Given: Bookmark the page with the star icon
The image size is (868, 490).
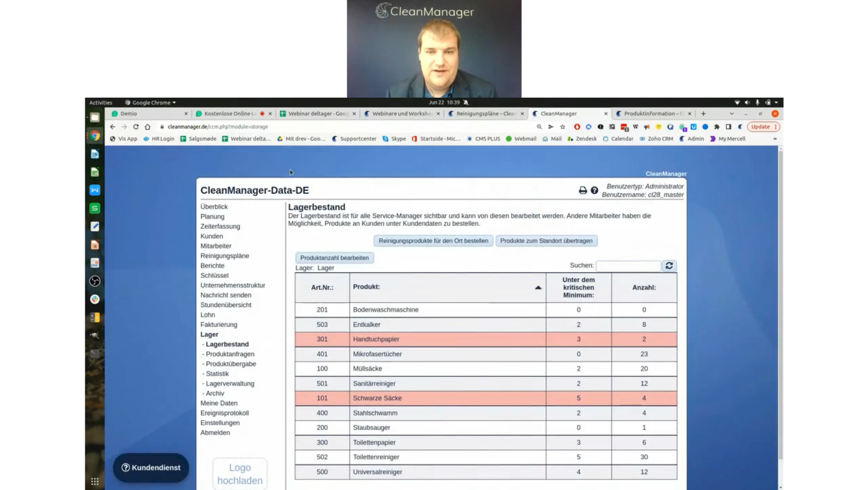Looking at the screenshot, I should [563, 127].
